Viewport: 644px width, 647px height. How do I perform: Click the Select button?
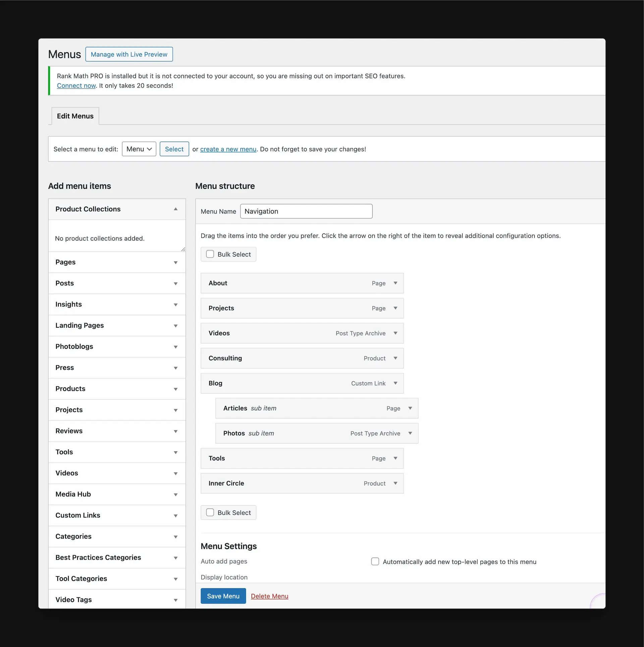[x=174, y=149]
